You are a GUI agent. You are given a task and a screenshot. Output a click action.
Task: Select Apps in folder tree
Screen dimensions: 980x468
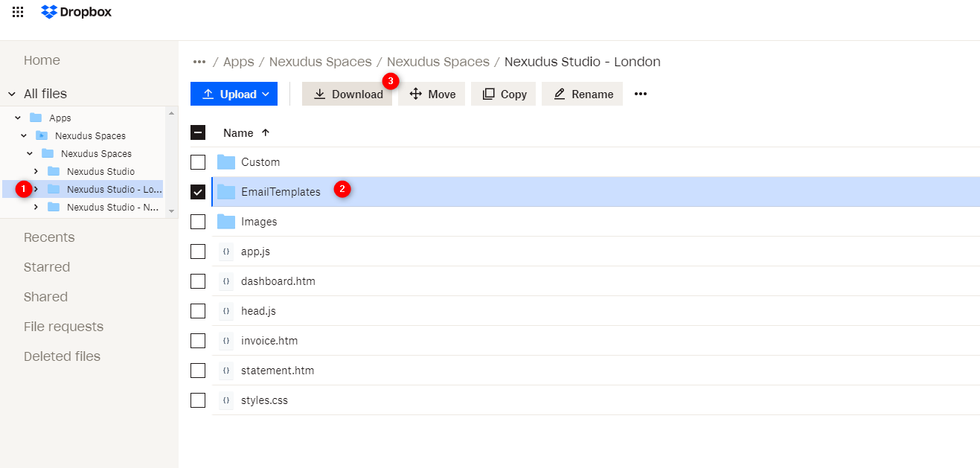click(60, 118)
